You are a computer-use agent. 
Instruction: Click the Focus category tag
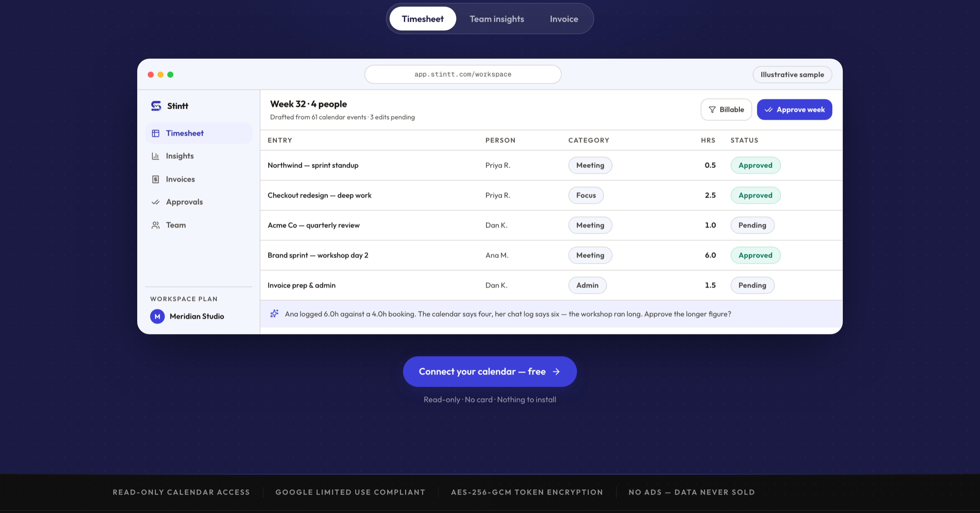(x=586, y=195)
